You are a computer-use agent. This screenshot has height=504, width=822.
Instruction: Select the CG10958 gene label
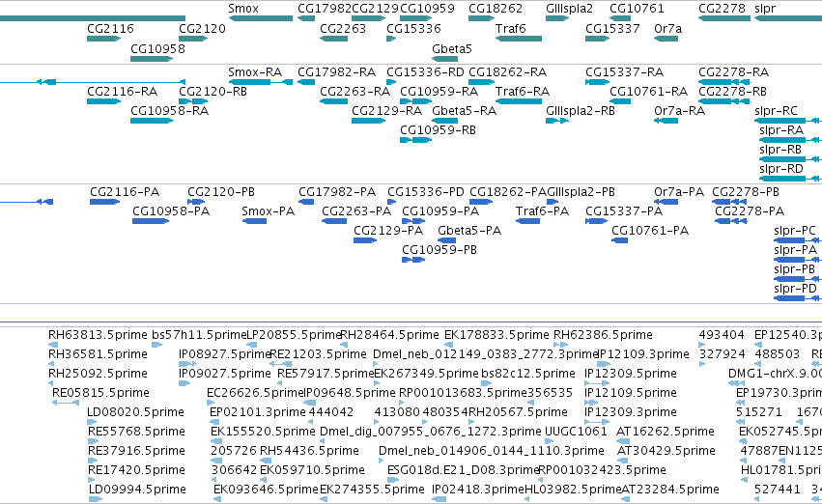click(157, 48)
